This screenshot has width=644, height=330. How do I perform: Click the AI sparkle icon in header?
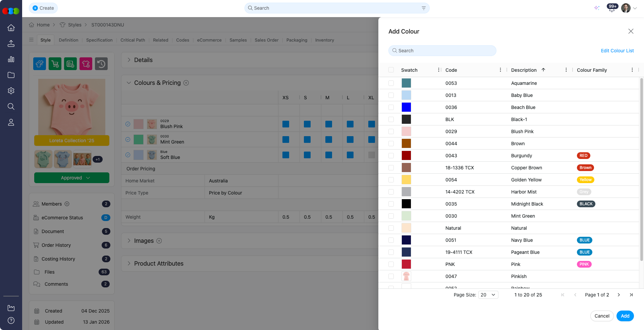point(597,8)
